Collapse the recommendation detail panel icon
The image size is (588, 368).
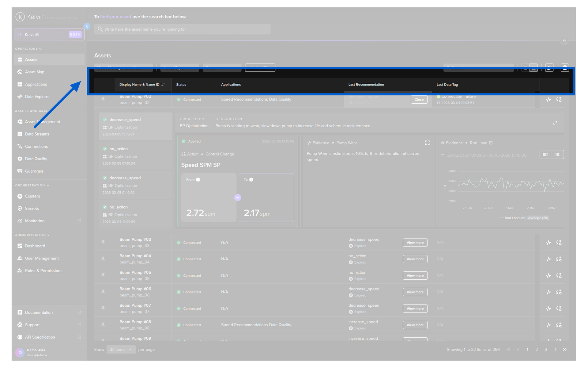(x=555, y=123)
